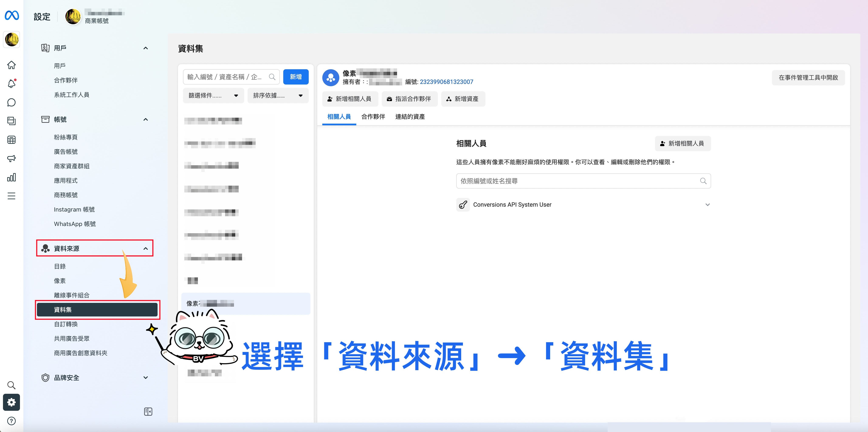Switch to 連結的資產 tab
Screen dimensions: 868x432
click(410, 117)
